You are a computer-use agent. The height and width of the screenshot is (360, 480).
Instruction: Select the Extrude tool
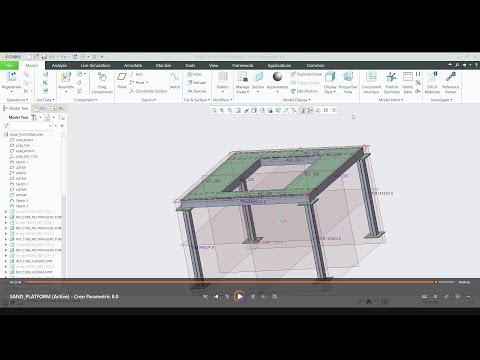(x=197, y=82)
